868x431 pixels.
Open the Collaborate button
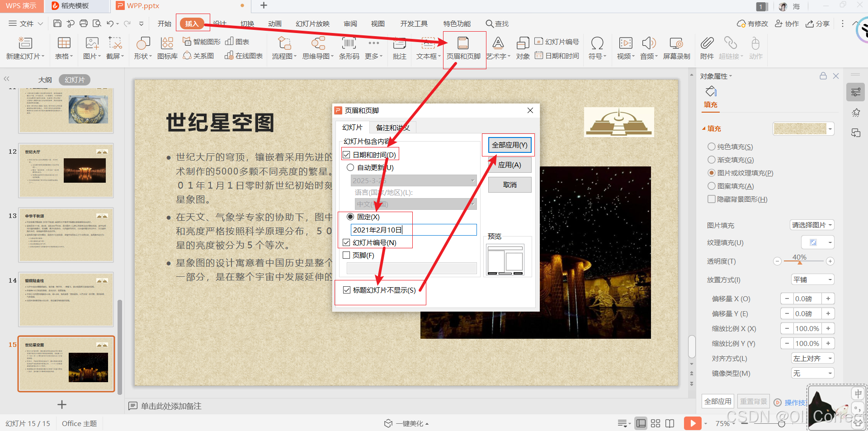pos(787,24)
